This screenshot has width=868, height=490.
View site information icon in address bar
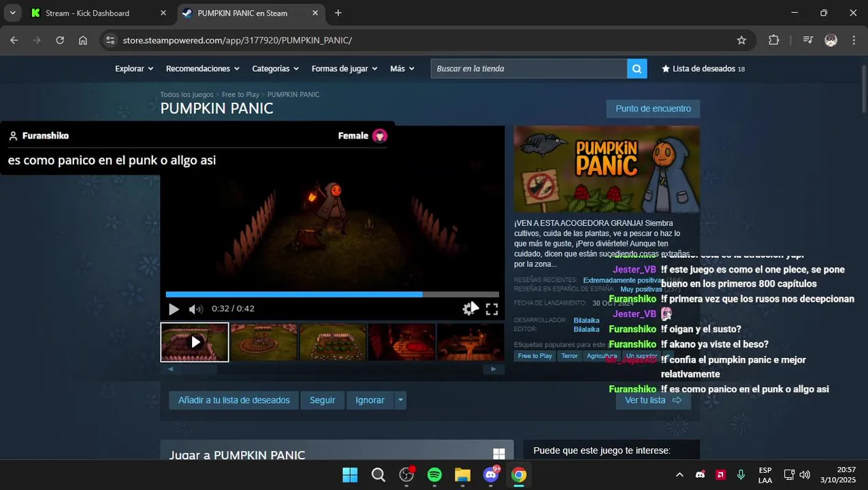[x=110, y=40]
